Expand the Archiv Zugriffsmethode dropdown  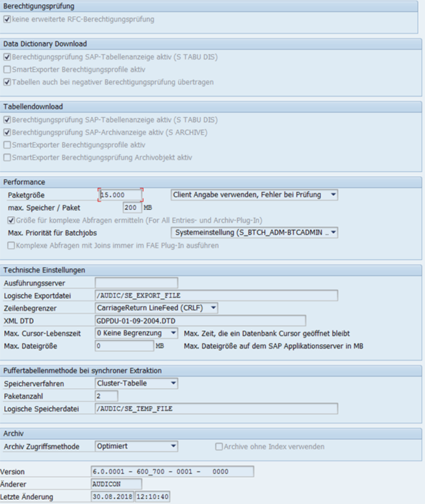pos(136,446)
